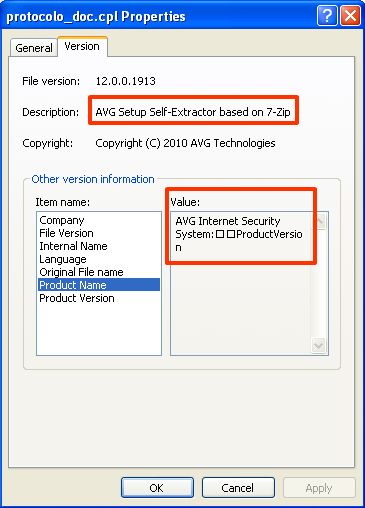The height and width of the screenshot is (508, 365).
Task: Close the Properties dialog with X
Action: 350,16
